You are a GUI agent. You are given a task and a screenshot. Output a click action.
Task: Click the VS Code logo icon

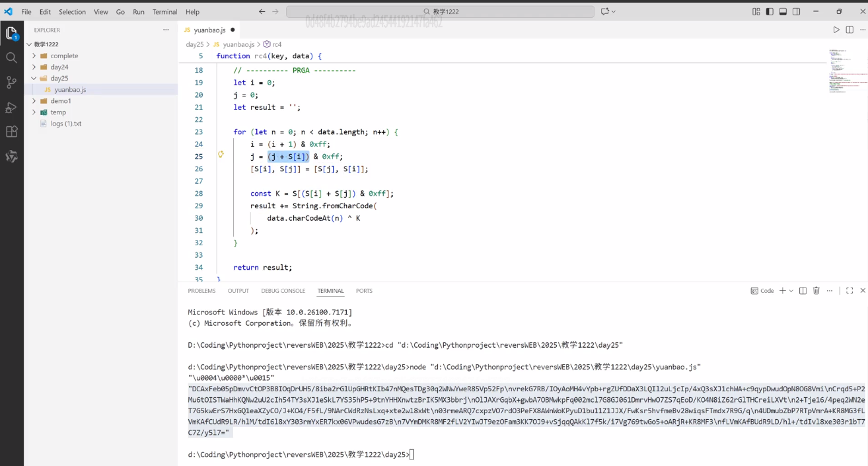[x=9, y=11]
